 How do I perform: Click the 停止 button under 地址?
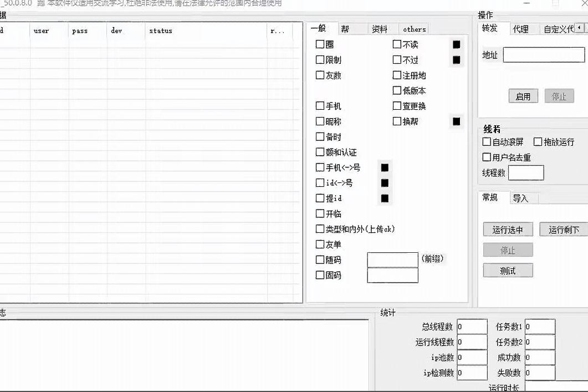(x=559, y=96)
